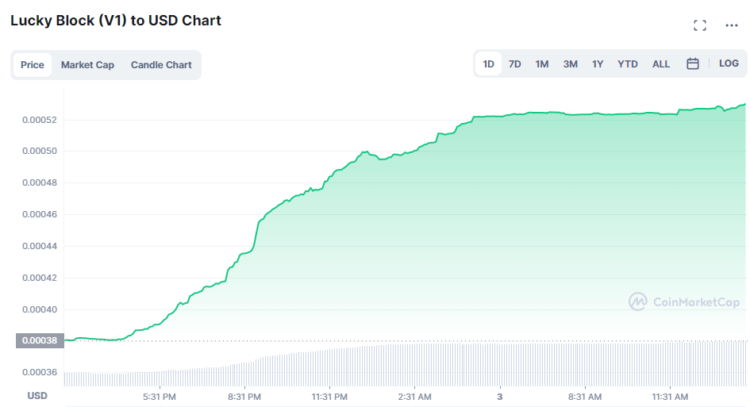Click the 0.00044 price axis label
The width and height of the screenshot is (750, 407).
pos(40,246)
